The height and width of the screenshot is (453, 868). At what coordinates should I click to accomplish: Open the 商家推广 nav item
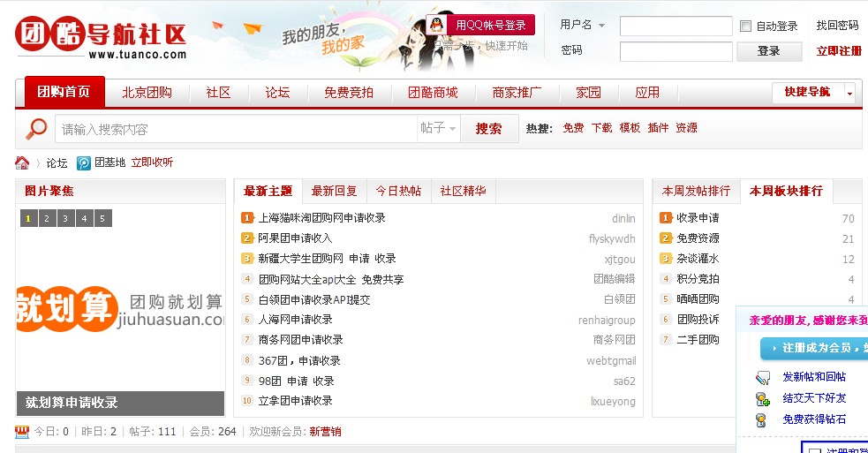pyautogui.click(x=517, y=93)
